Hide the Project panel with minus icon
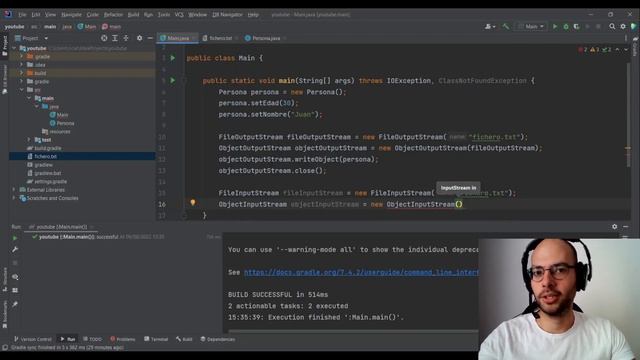 150,38
